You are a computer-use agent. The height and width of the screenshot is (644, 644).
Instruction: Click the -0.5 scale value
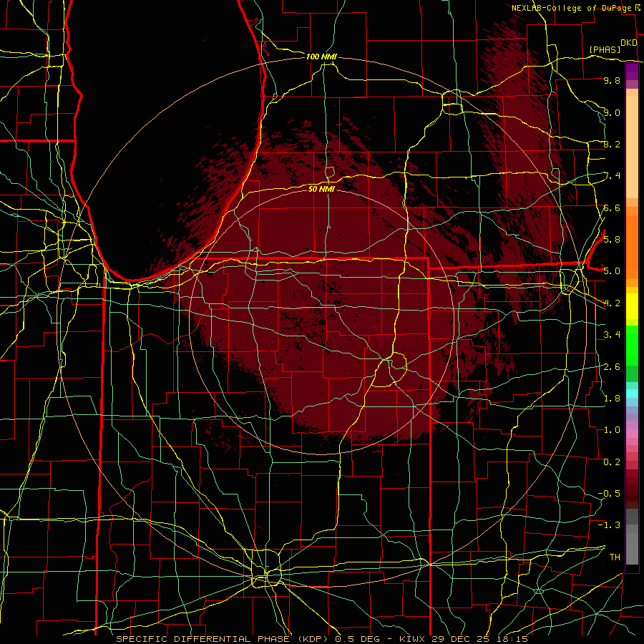609,493
